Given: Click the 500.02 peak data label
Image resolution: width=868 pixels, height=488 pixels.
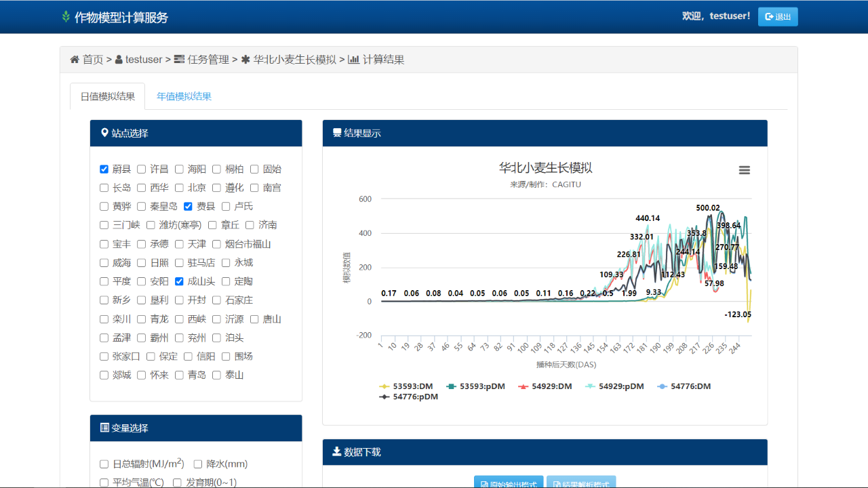Looking at the screenshot, I should (x=707, y=208).
